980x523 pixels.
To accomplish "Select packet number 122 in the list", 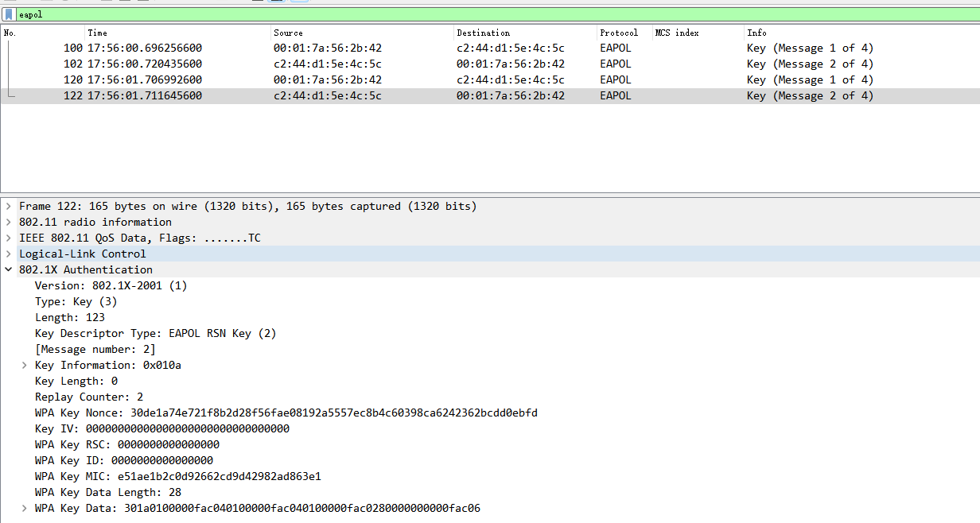I will tap(490, 95).
